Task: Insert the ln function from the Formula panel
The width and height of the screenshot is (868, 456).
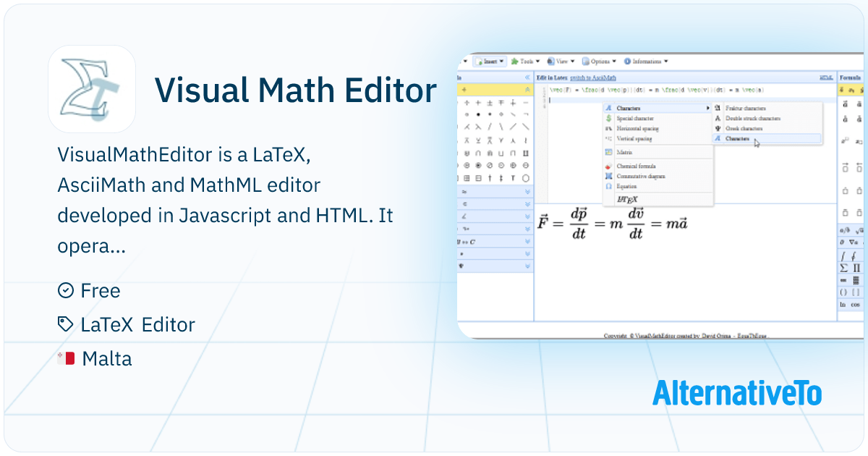Action: tap(843, 305)
